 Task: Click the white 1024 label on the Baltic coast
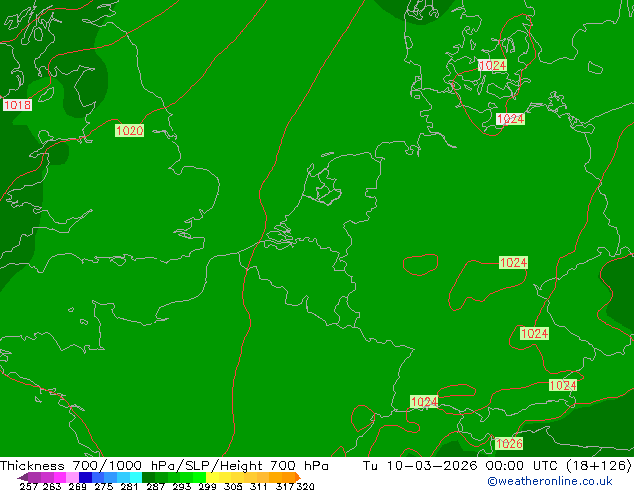[x=510, y=118]
